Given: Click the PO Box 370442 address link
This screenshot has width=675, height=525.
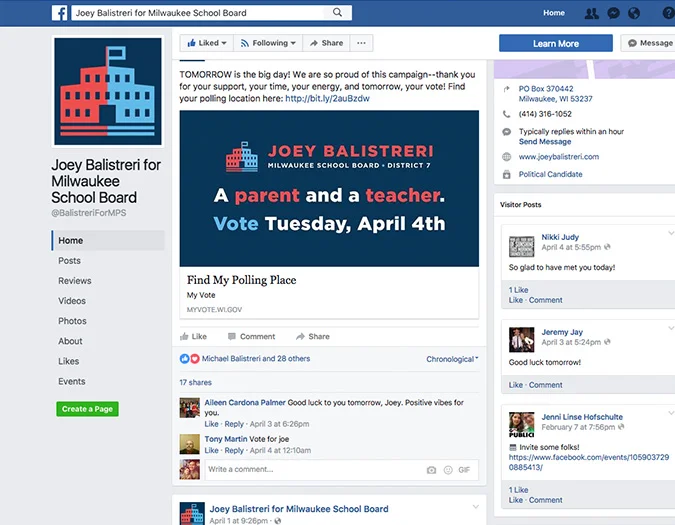Looking at the screenshot, I should 555,94.
